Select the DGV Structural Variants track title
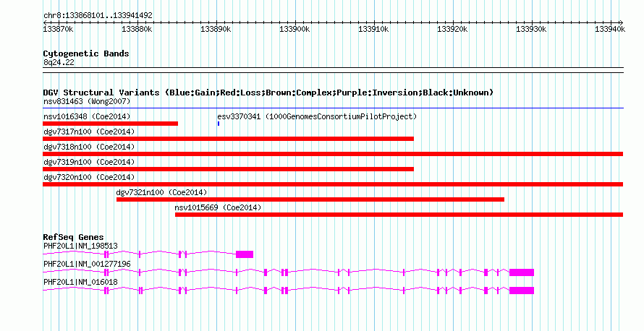 (268, 93)
